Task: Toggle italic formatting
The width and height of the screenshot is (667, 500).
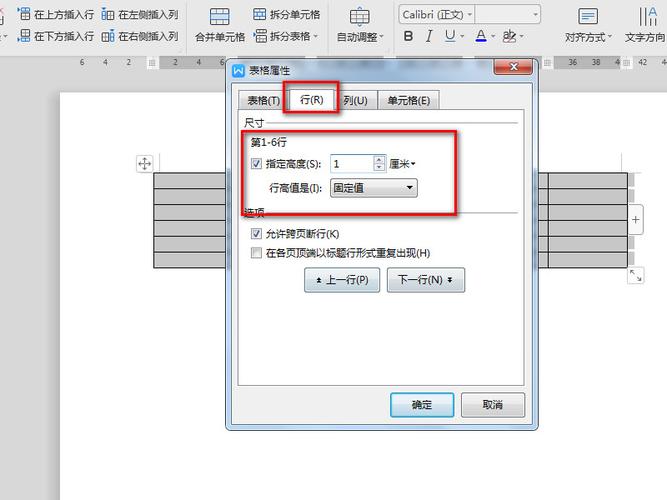Action: coord(429,36)
